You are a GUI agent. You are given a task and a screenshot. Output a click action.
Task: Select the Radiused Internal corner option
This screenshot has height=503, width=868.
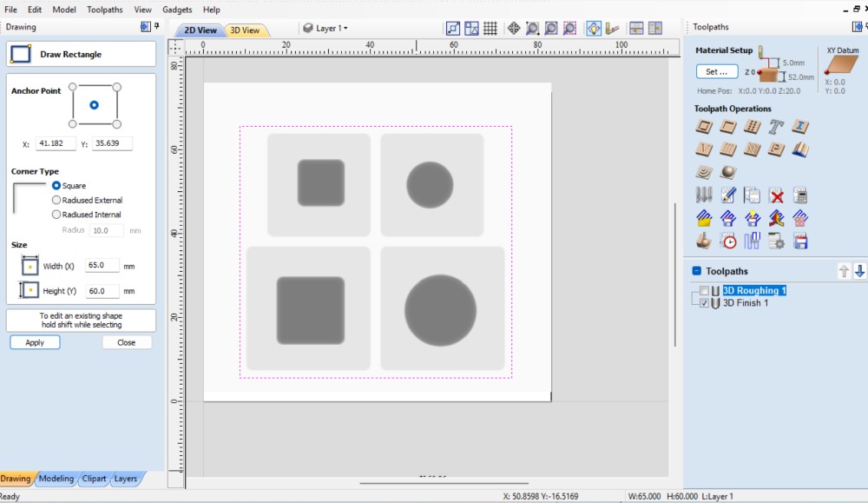point(56,215)
